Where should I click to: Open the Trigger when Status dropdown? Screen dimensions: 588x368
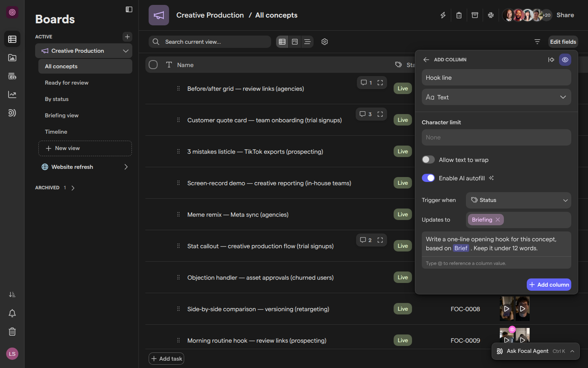[x=519, y=200]
